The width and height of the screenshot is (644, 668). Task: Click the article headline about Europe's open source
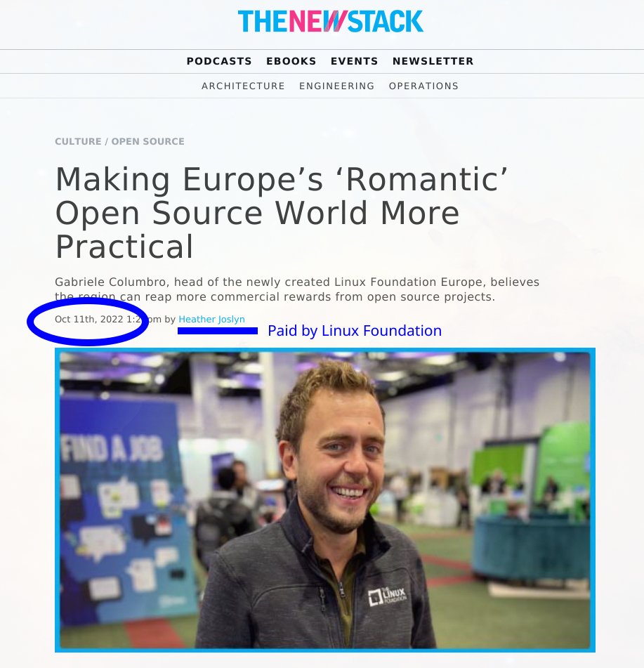(x=282, y=213)
